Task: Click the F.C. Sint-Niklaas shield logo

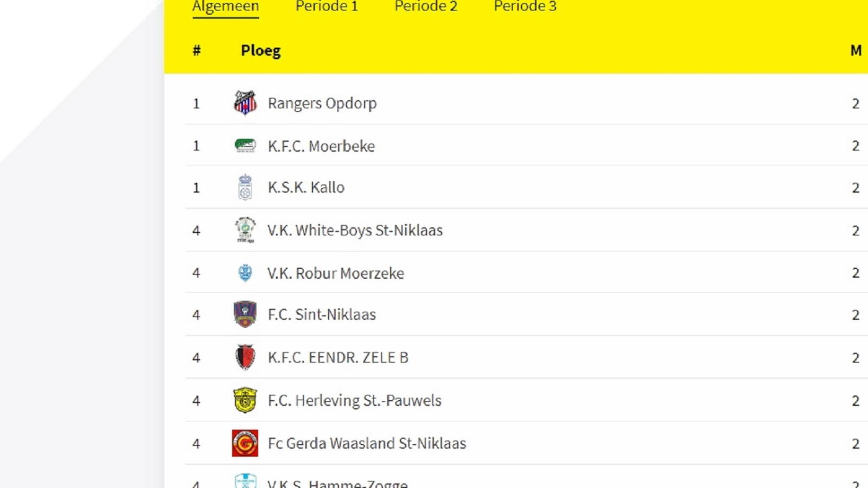Action: [245, 314]
